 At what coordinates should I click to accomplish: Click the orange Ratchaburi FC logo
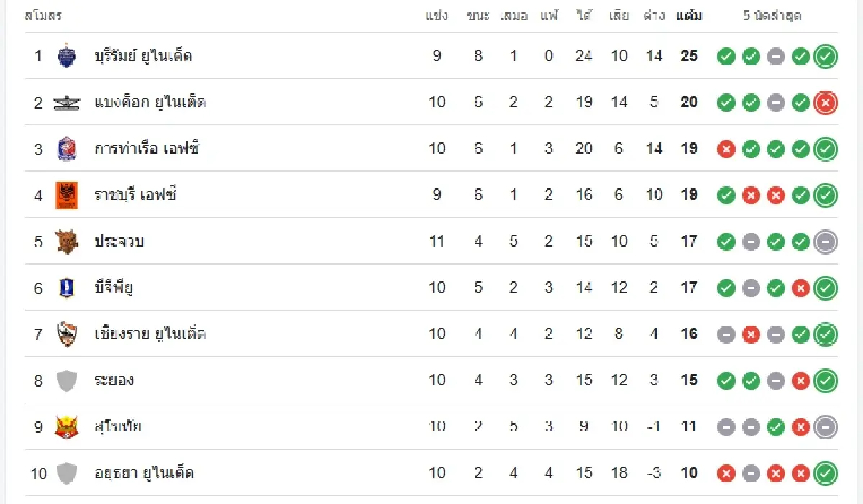66,195
